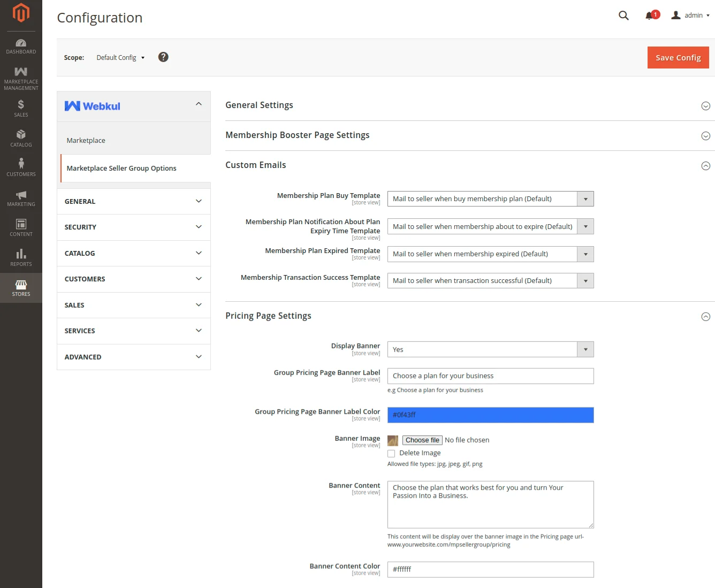Viewport: 715px width, 588px height.
Task: Open the Membership Plan Buy Template dropdown
Action: (585, 198)
